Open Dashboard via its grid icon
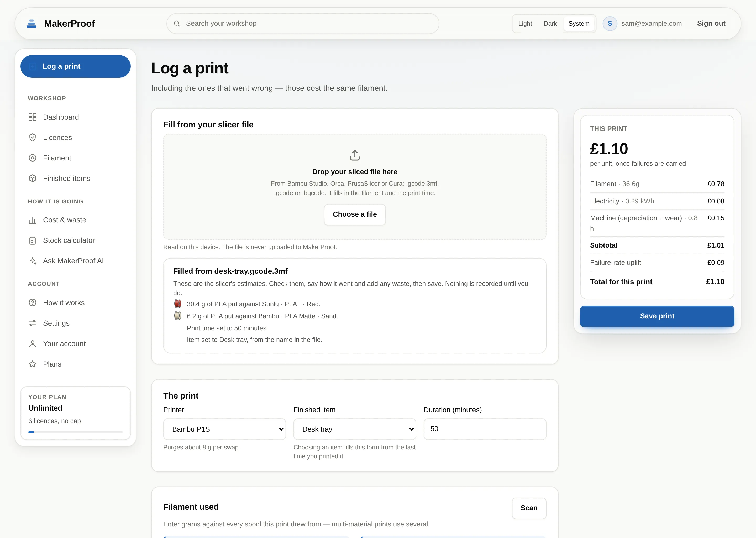 [33, 117]
